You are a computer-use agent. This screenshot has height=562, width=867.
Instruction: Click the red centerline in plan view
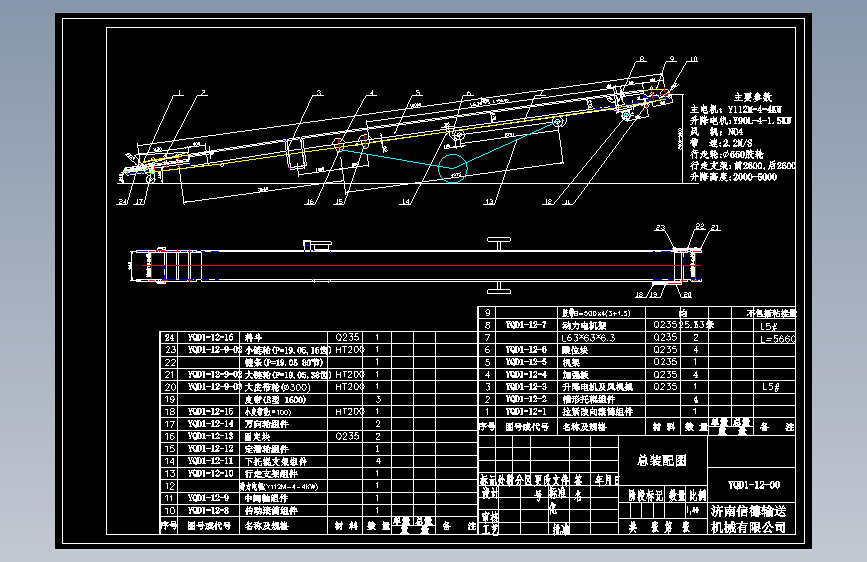point(421,266)
